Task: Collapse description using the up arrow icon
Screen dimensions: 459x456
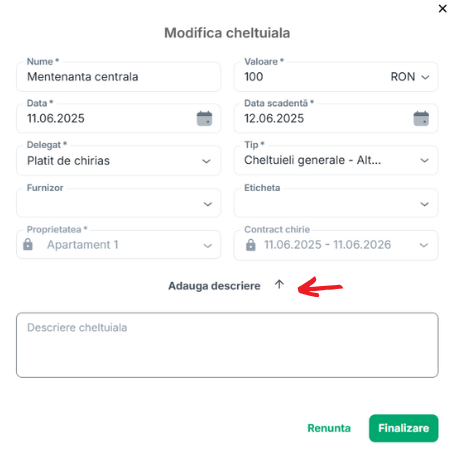Action: 279,284
